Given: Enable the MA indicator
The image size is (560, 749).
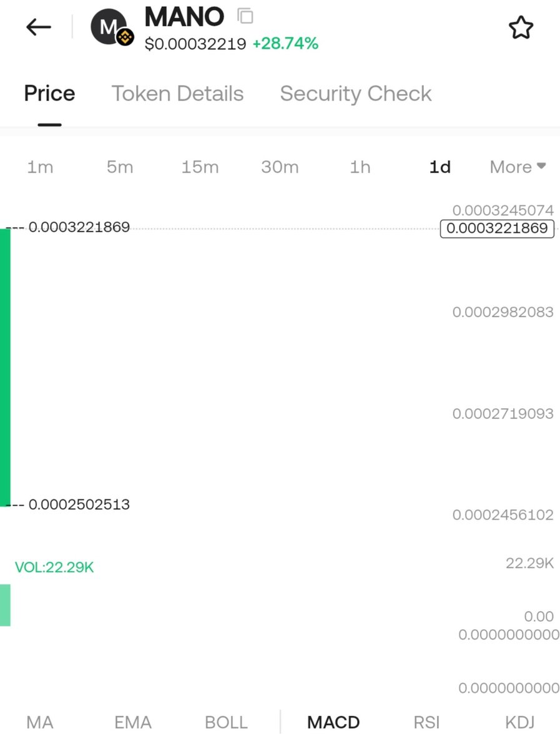Looking at the screenshot, I should coord(40,723).
